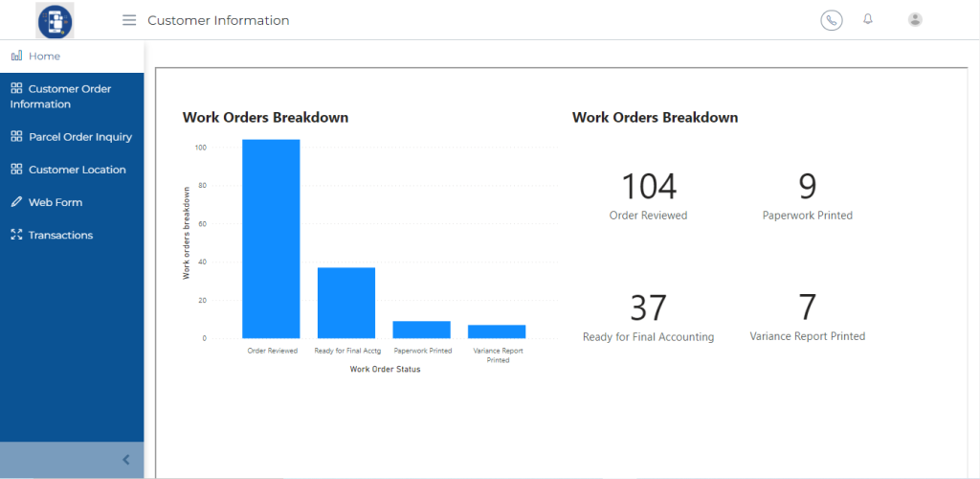
Task: Click the phone call icon
Action: point(832,20)
